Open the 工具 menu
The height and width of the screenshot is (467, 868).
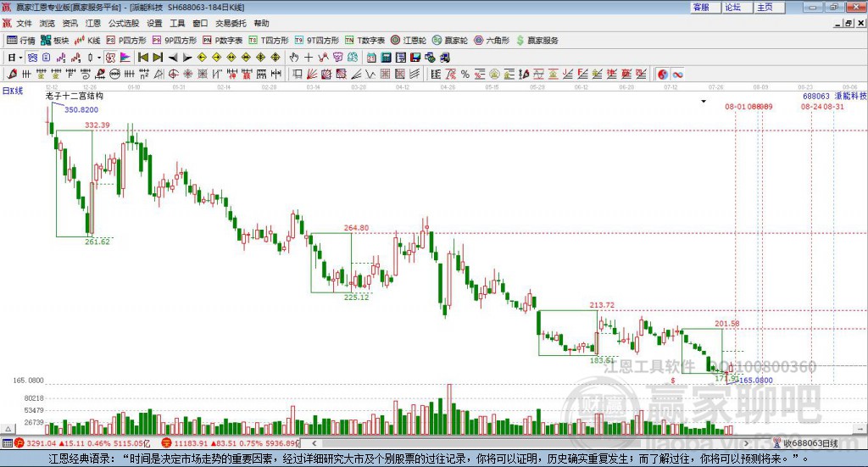click(x=177, y=23)
